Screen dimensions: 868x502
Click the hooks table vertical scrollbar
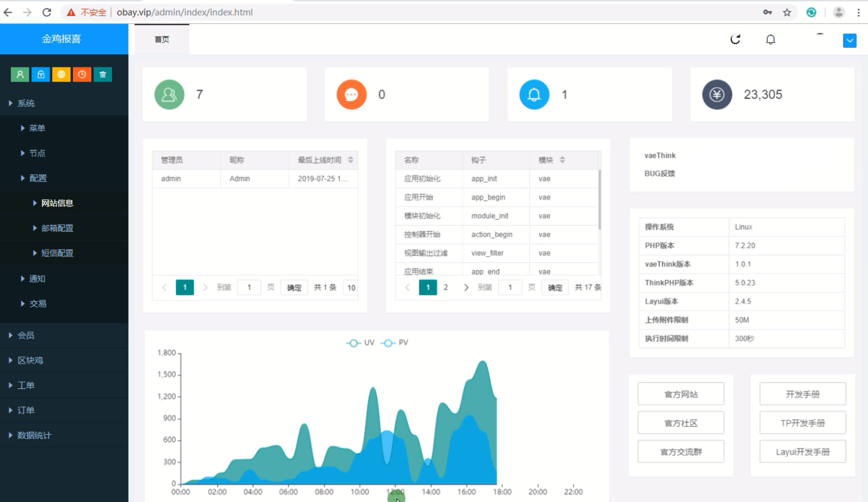tap(599, 200)
